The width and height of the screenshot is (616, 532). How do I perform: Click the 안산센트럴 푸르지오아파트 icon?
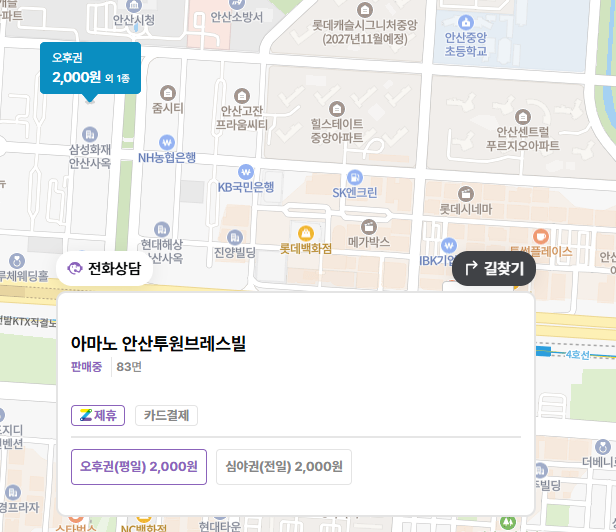522,117
